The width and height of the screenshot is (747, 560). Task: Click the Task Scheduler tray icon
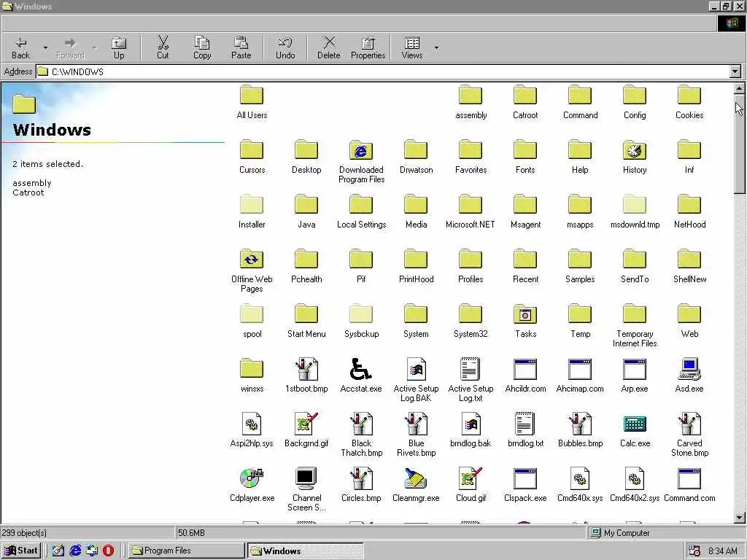pyautogui.click(x=694, y=551)
